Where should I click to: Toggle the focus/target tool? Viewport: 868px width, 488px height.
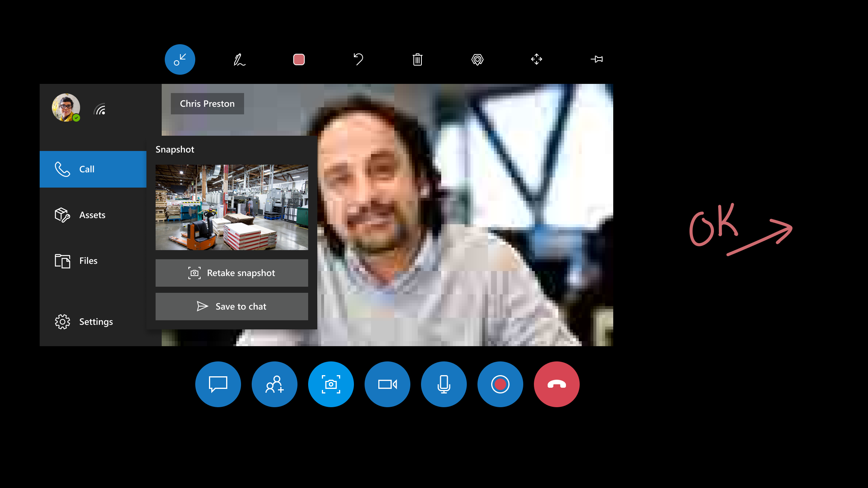click(477, 59)
